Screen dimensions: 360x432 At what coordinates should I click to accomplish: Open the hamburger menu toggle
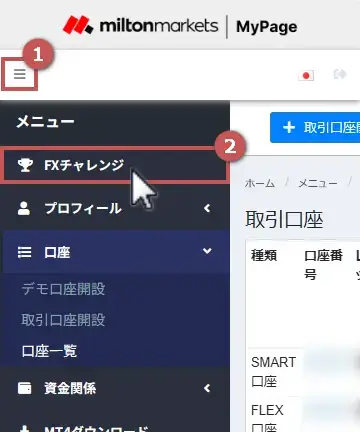coord(20,74)
